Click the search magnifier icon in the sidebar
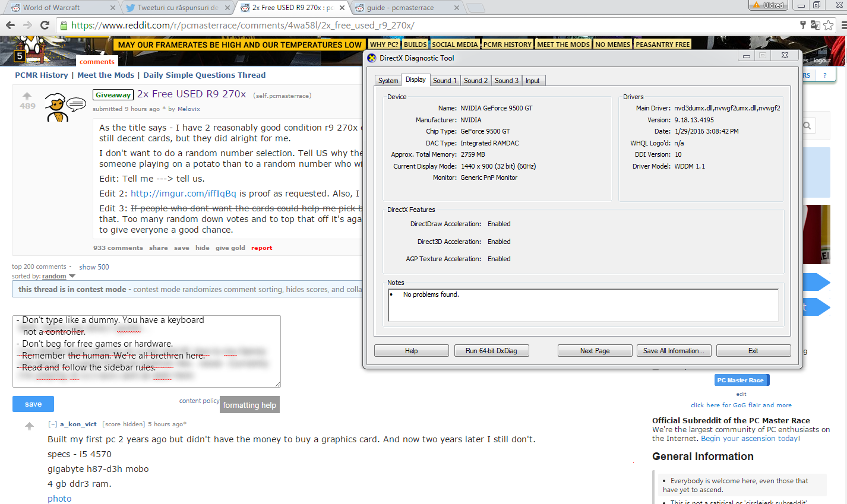The image size is (847, 504). coord(807,126)
